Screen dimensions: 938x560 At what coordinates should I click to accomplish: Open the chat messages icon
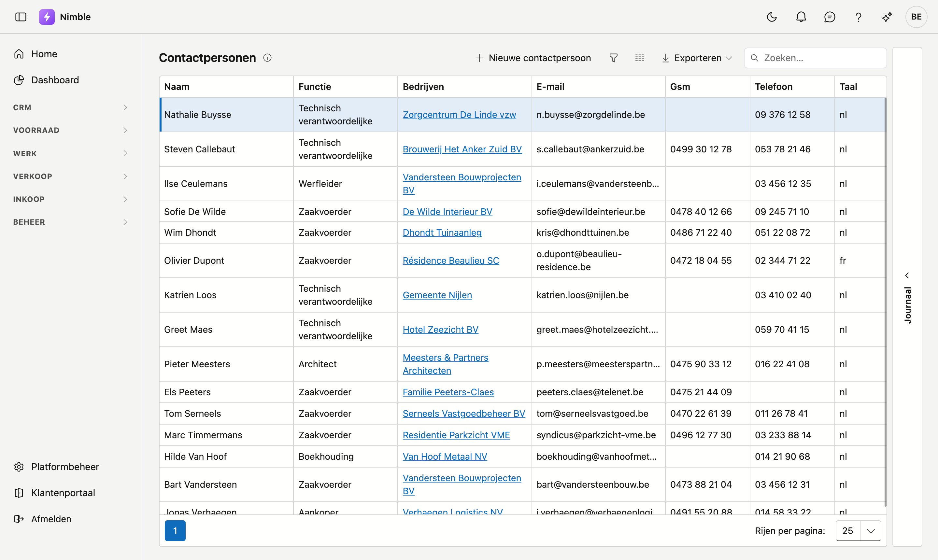click(x=830, y=17)
